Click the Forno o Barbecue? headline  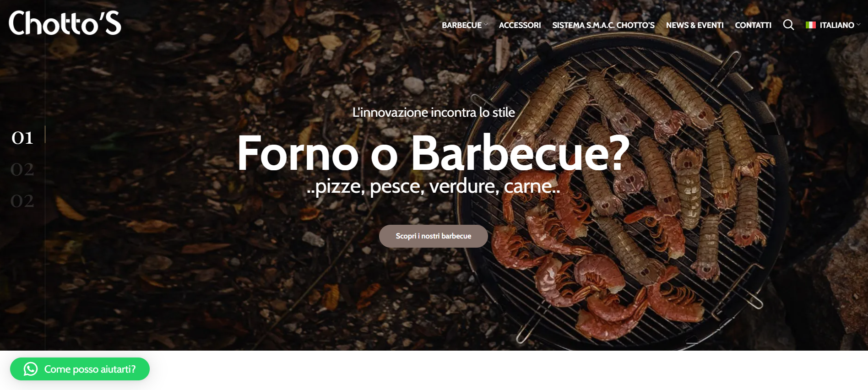[434, 153]
